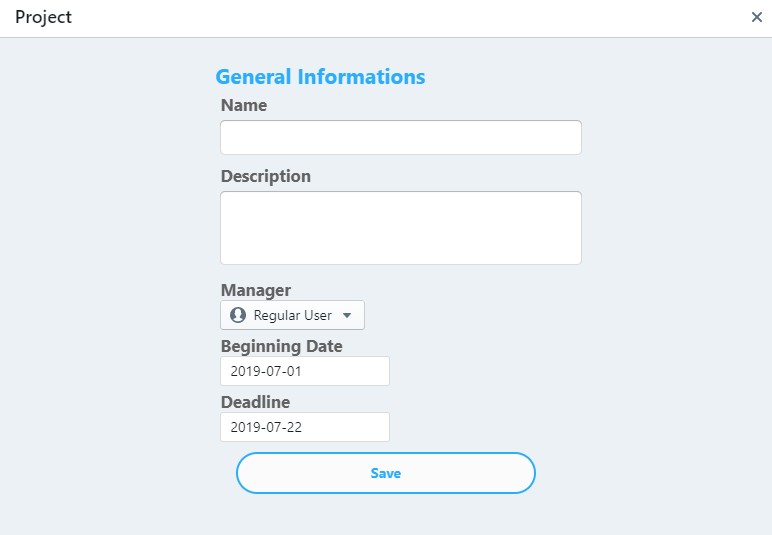Click inside the Description text area

pos(400,228)
